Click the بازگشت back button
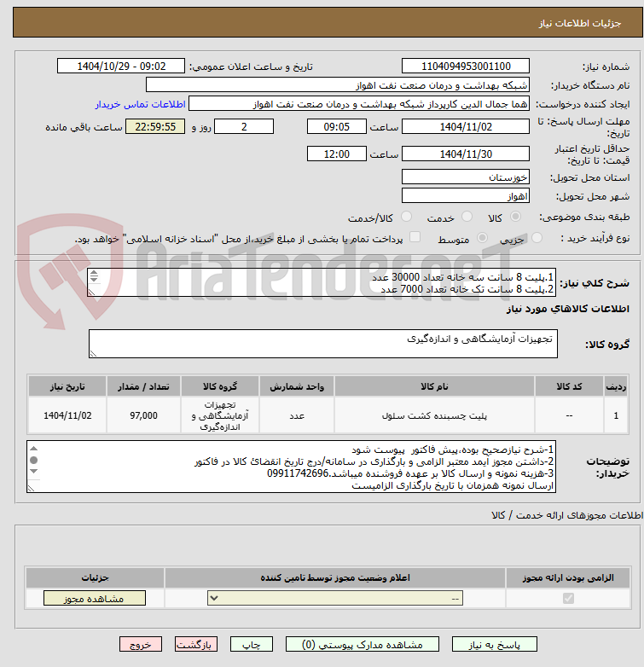Image resolution: width=644 pixels, height=667 pixels. [x=196, y=645]
